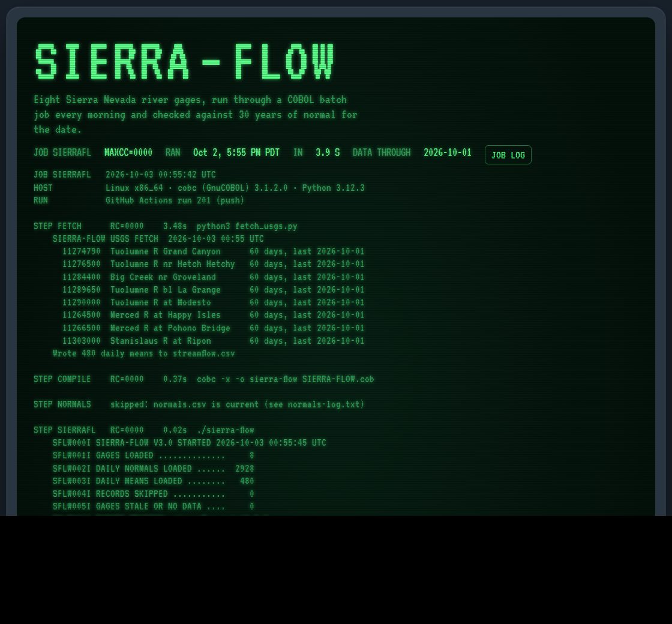Click the 'SIERRA-FLOW USGS FETCH' line

pos(158,239)
